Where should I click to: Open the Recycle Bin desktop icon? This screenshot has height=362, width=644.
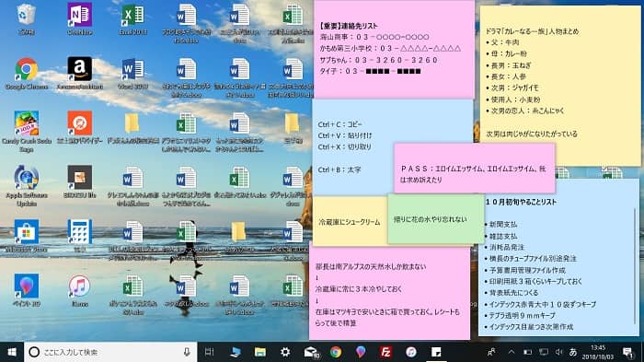[x=27, y=18]
